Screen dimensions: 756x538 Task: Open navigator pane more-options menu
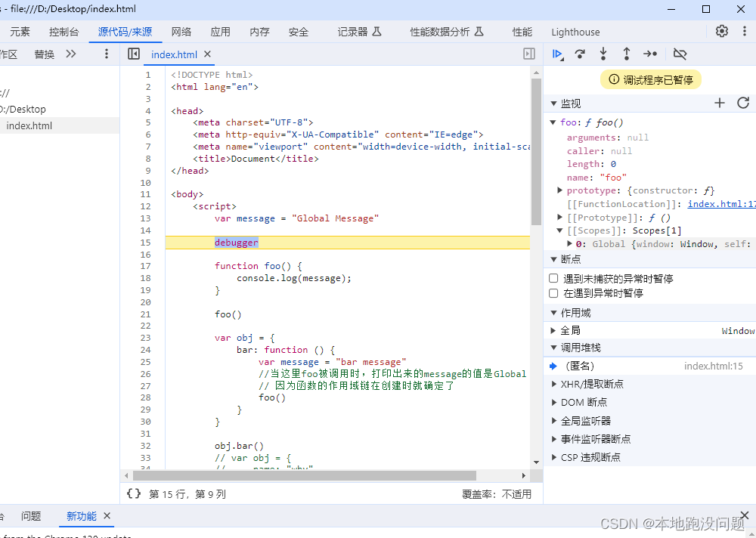tap(107, 54)
